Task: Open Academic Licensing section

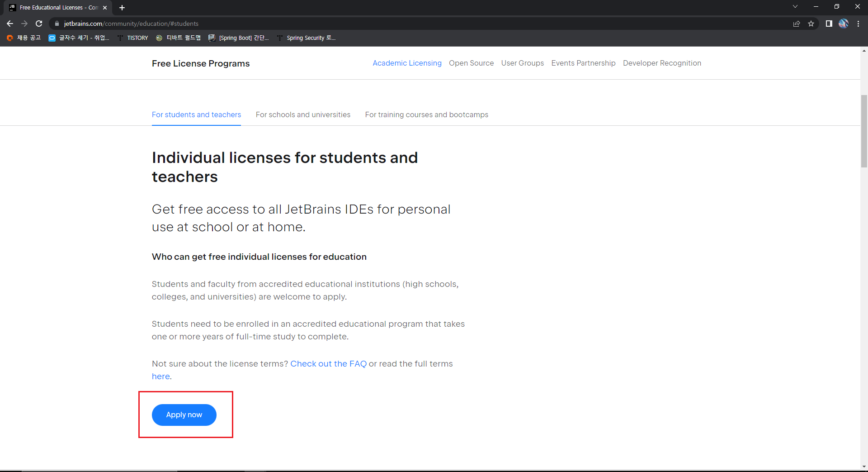Action: tap(407, 63)
